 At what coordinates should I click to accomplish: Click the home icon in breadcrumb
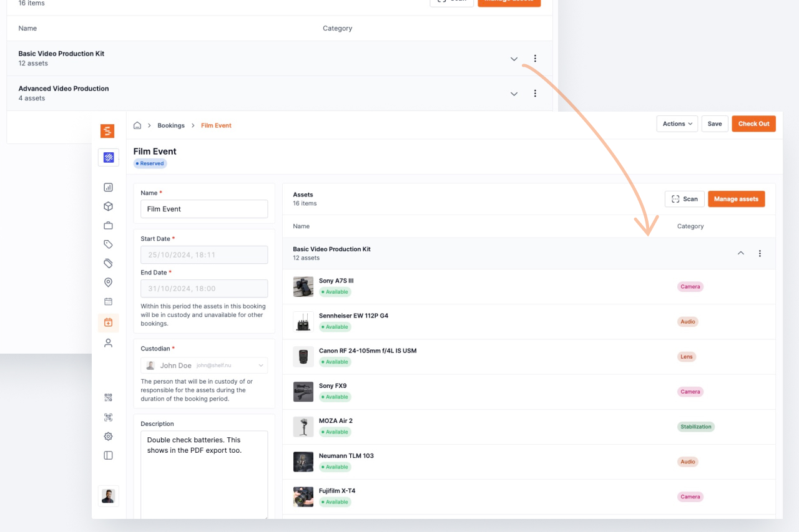point(137,125)
